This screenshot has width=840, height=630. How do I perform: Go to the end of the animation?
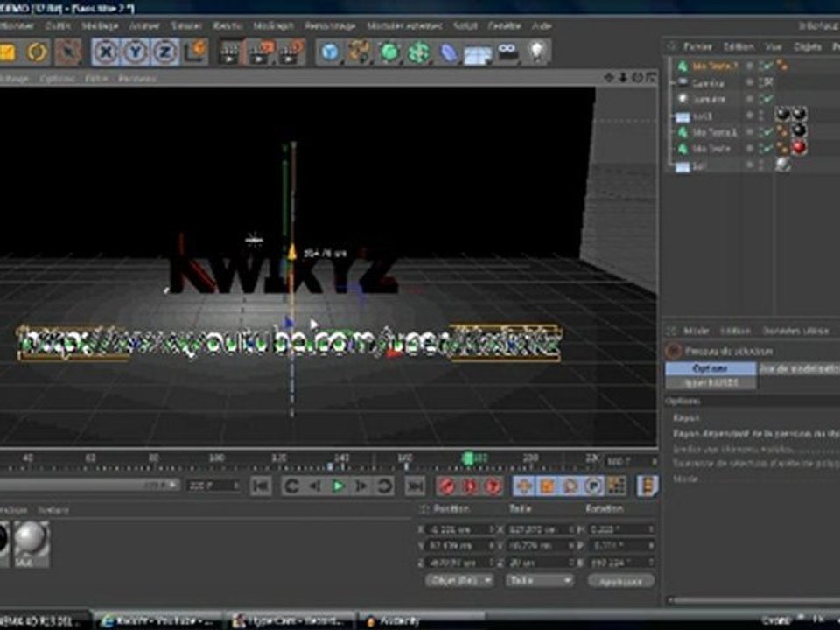pyautogui.click(x=414, y=486)
